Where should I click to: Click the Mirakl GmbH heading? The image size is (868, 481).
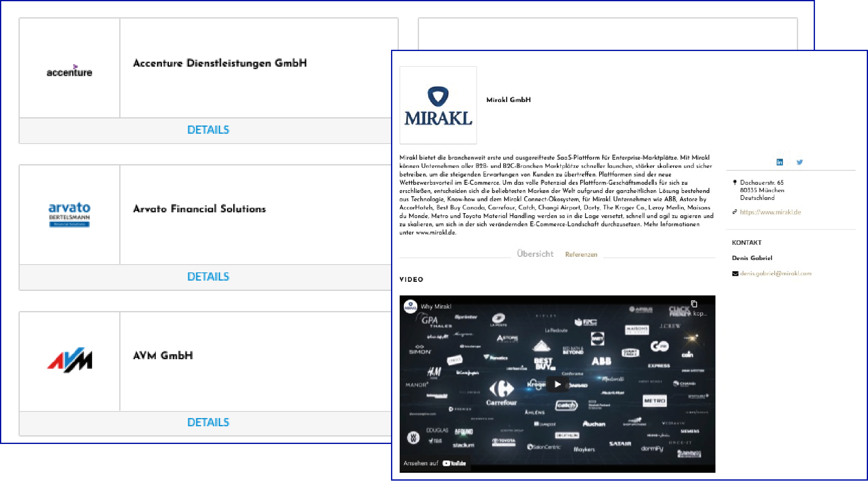click(509, 100)
